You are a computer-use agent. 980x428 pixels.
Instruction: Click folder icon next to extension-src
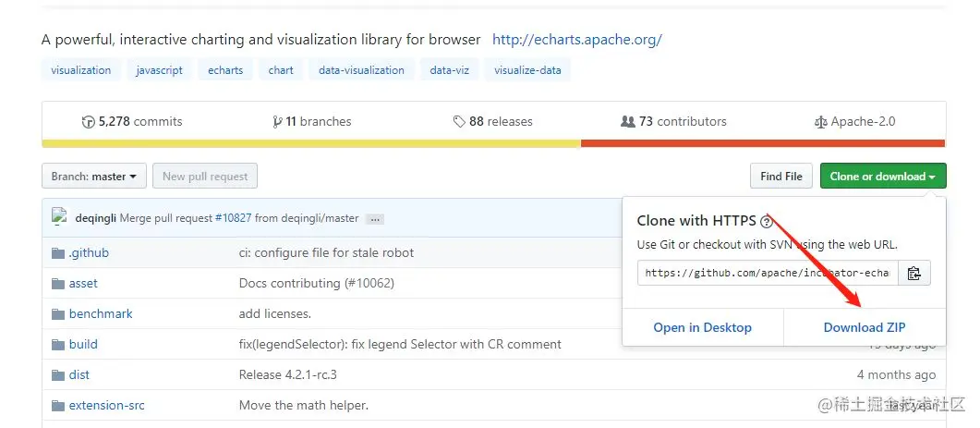tap(58, 406)
